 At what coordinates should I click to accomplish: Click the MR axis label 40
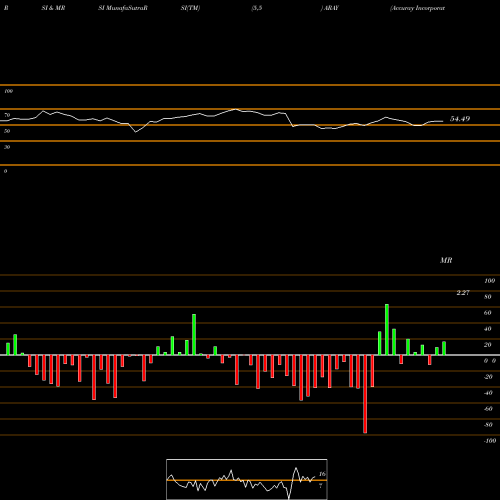488,329
